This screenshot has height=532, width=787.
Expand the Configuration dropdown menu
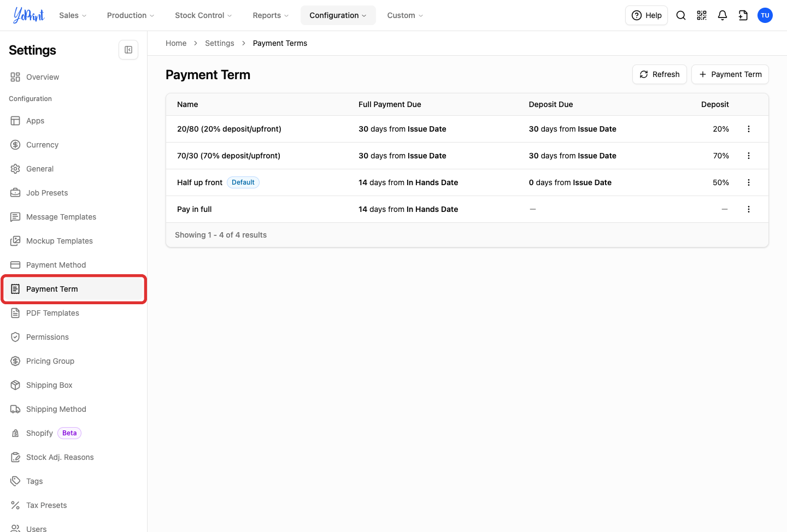(338, 15)
